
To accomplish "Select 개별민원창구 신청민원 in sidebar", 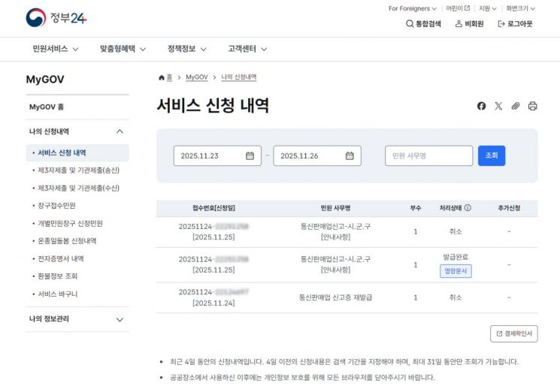I will click(70, 223).
